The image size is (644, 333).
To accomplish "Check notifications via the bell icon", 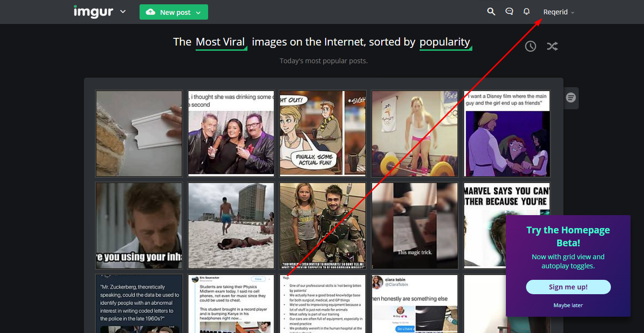I will click(527, 11).
